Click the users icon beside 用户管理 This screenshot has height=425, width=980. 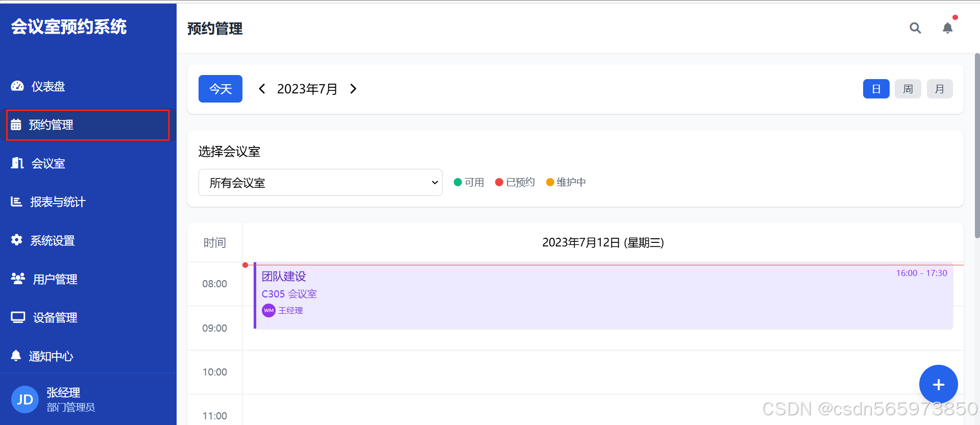[18, 279]
